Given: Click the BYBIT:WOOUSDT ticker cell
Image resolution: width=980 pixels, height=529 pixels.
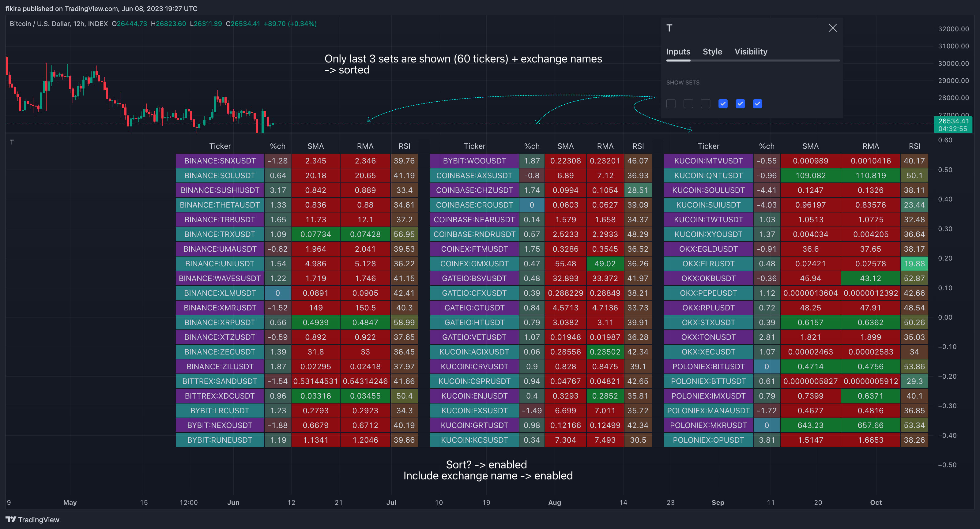Looking at the screenshot, I should (474, 161).
